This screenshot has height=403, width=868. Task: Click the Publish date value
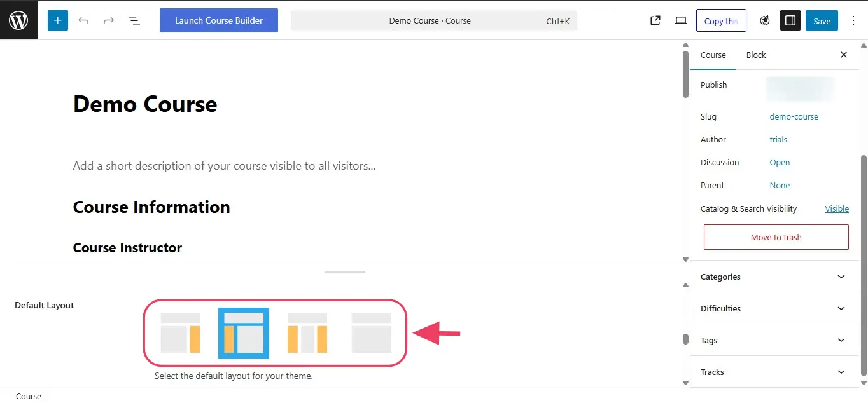(801, 88)
